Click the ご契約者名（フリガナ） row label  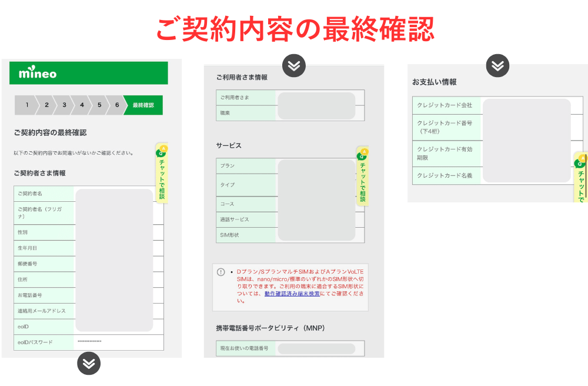[40, 212]
